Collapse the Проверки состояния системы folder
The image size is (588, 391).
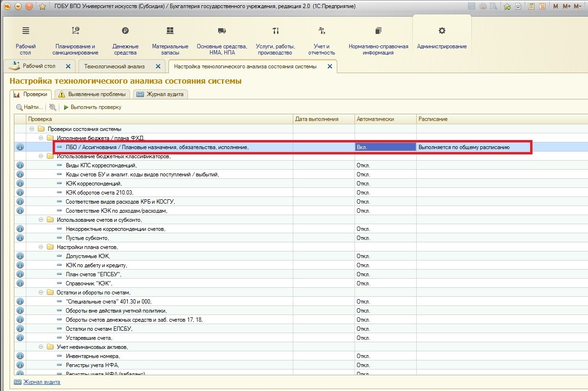[x=32, y=129]
